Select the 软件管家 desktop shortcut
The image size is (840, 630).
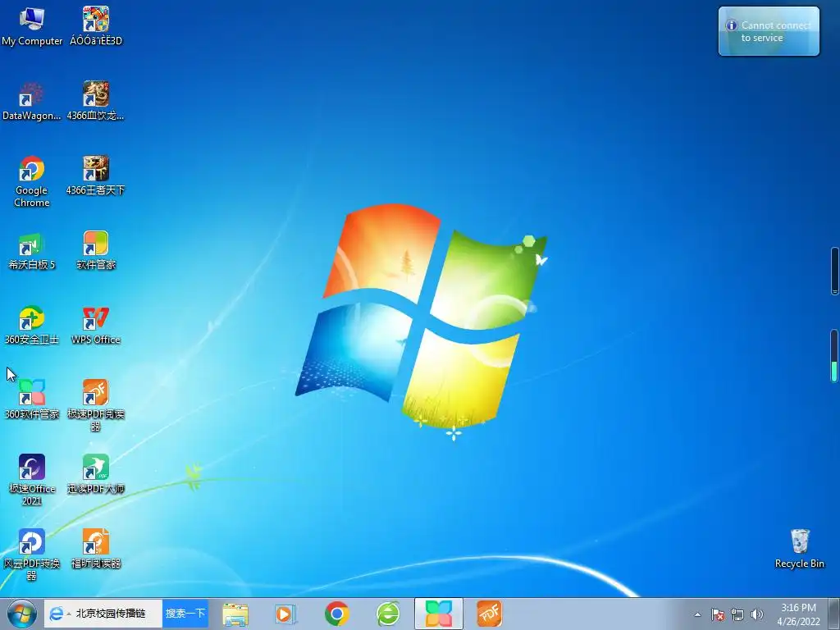pos(96,251)
